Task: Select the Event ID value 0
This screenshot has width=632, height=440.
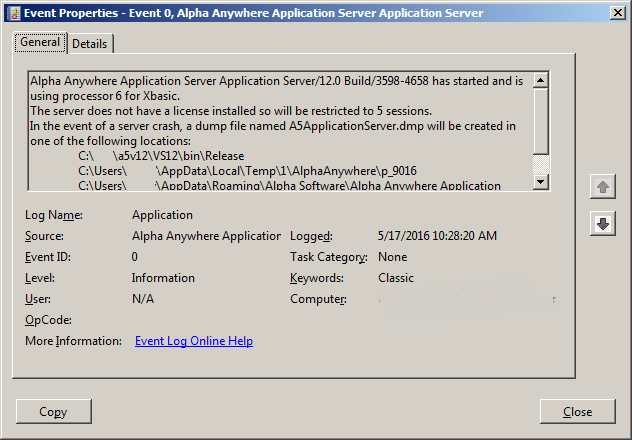Action: tap(135, 257)
